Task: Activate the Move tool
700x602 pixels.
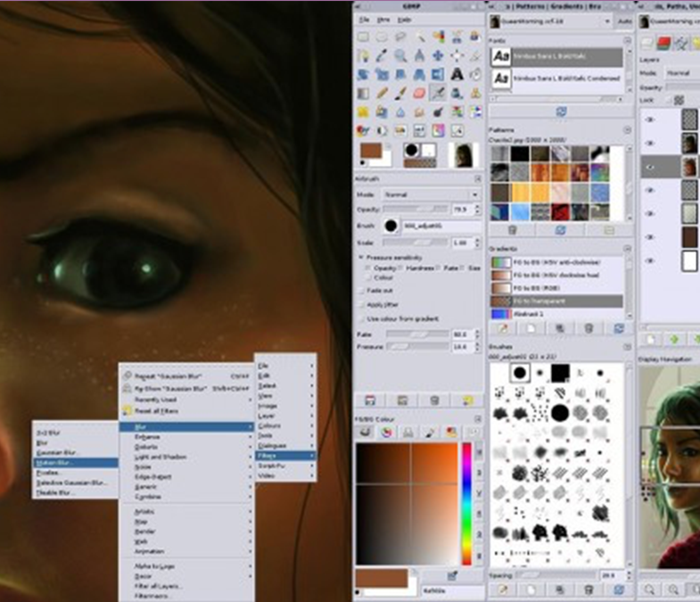Action: (x=438, y=56)
